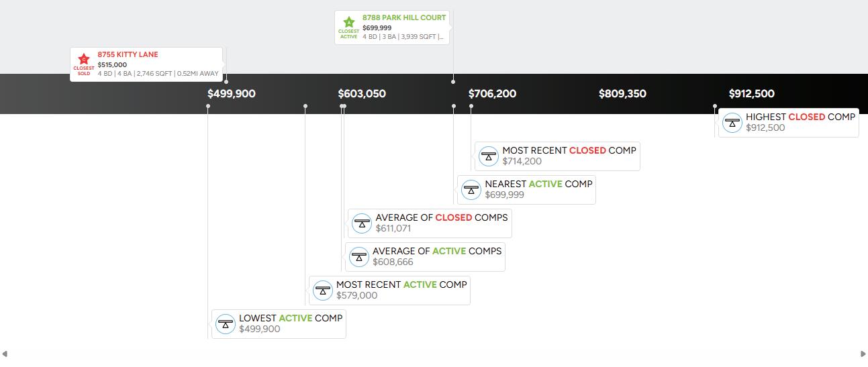Select the $603,050 price scale marker

pyautogui.click(x=362, y=94)
